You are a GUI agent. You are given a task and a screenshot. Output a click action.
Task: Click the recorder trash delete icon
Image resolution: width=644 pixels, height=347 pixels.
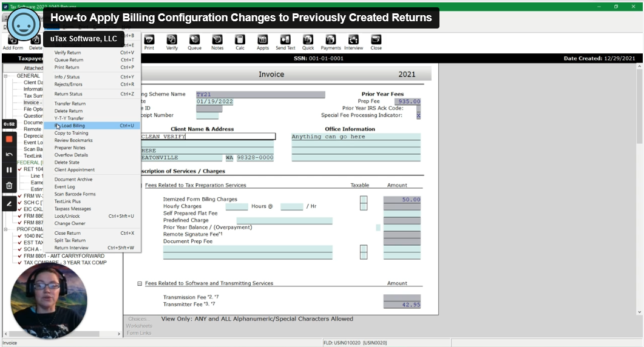tap(9, 185)
